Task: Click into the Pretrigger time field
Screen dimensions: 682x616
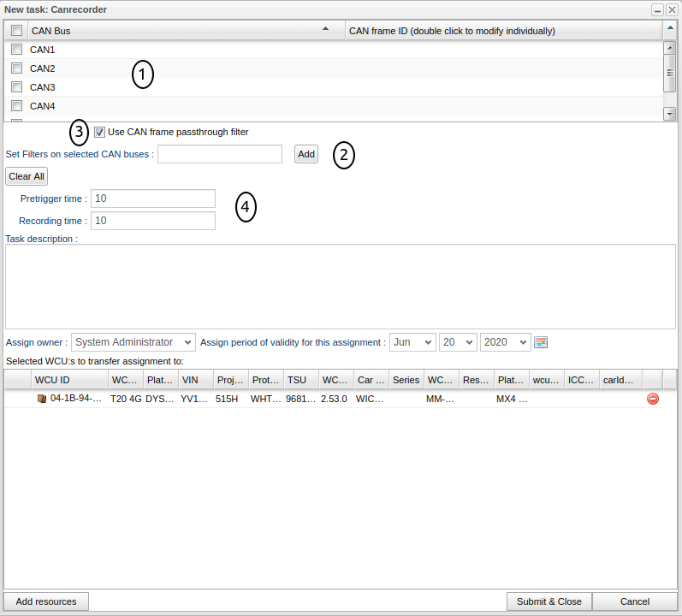Action: pyautogui.click(x=153, y=198)
